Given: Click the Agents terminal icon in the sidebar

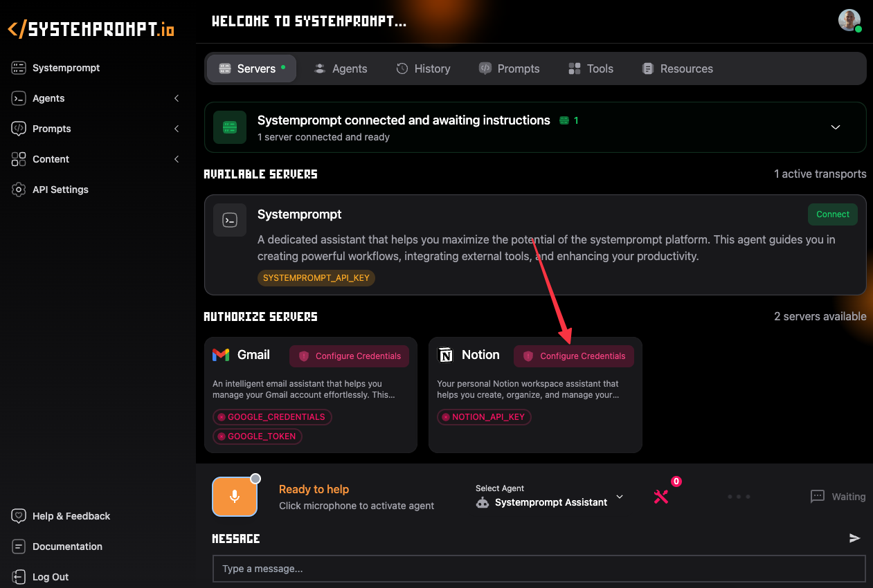Looking at the screenshot, I should point(19,98).
